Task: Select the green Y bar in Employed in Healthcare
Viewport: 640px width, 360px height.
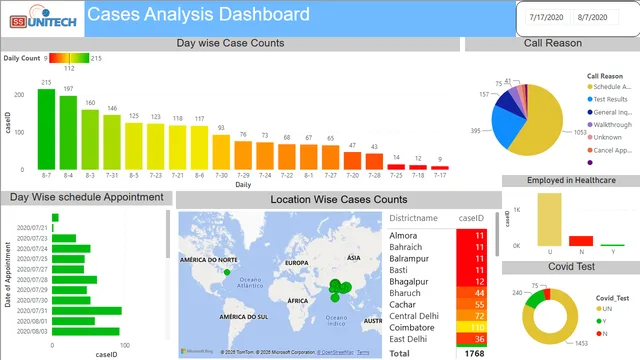Action: 613,245
